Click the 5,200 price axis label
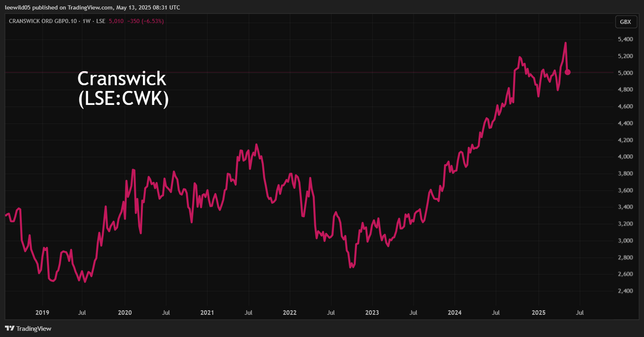The height and width of the screenshot is (337, 644). point(625,56)
